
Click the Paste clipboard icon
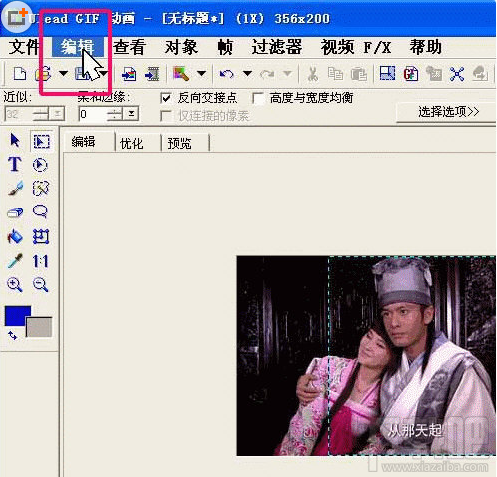click(x=358, y=74)
